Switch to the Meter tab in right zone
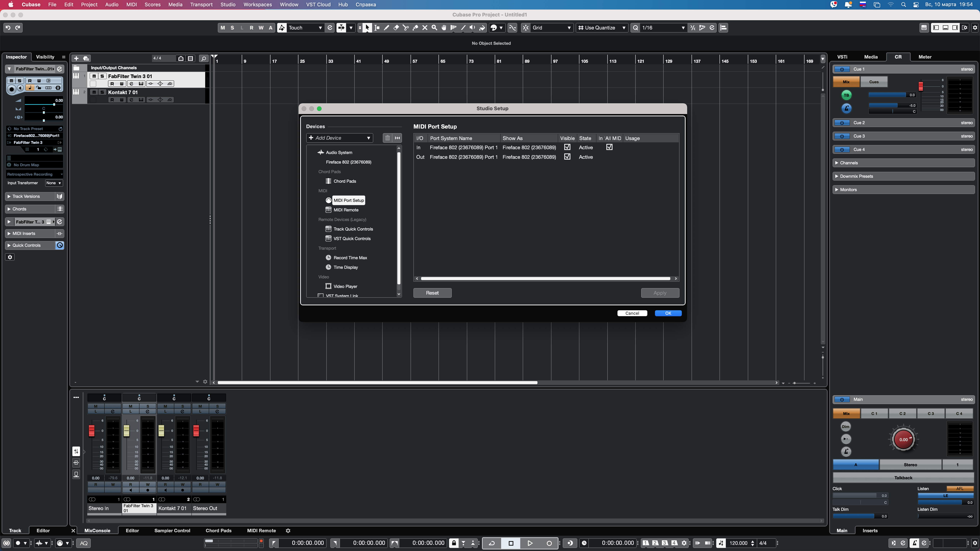The height and width of the screenshot is (551, 980). [x=925, y=57]
